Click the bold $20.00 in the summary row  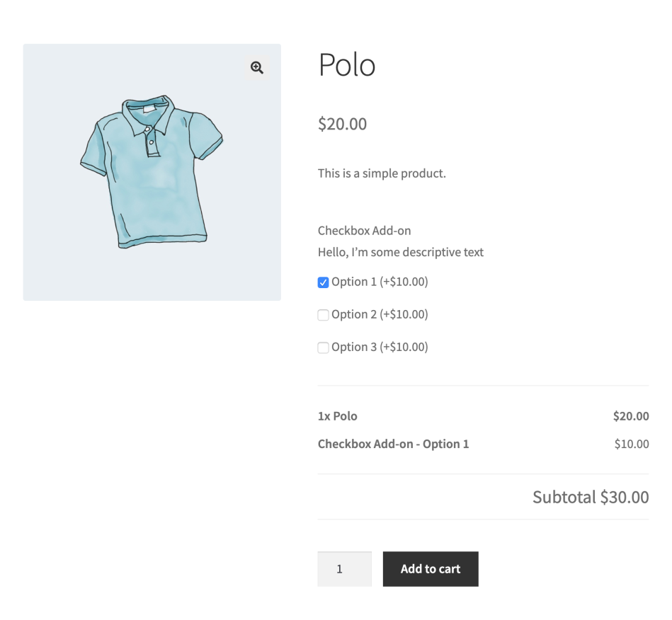point(630,416)
